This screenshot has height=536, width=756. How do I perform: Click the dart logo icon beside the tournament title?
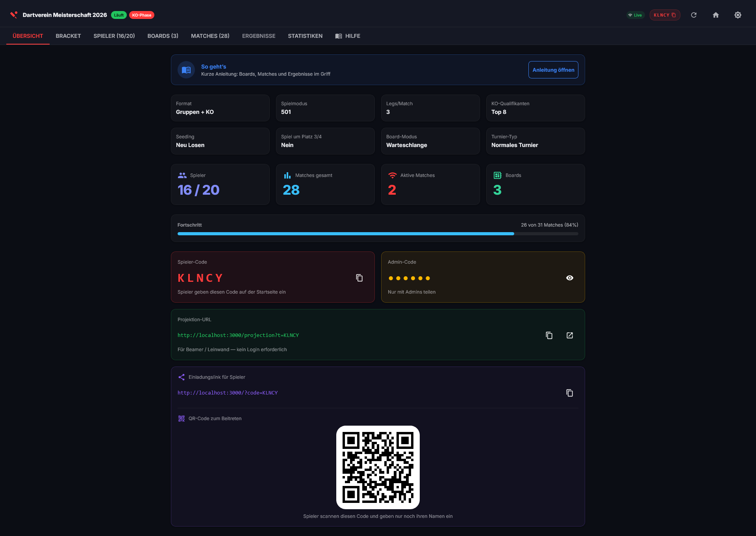click(x=14, y=15)
